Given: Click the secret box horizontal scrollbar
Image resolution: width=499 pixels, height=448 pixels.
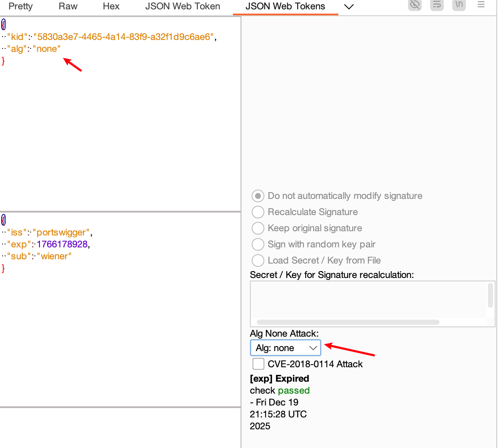Looking at the screenshot, I should coord(348,322).
